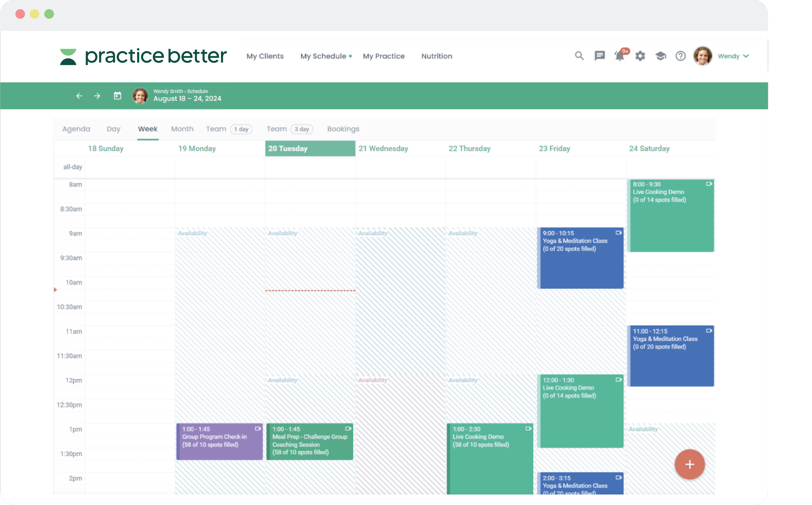Open the settings gear icon

click(x=640, y=56)
